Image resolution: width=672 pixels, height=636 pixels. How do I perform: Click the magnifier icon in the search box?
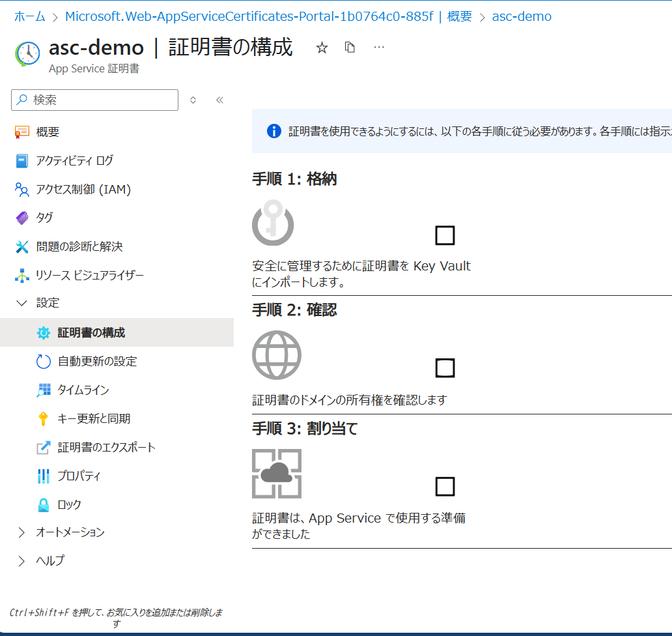21,100
